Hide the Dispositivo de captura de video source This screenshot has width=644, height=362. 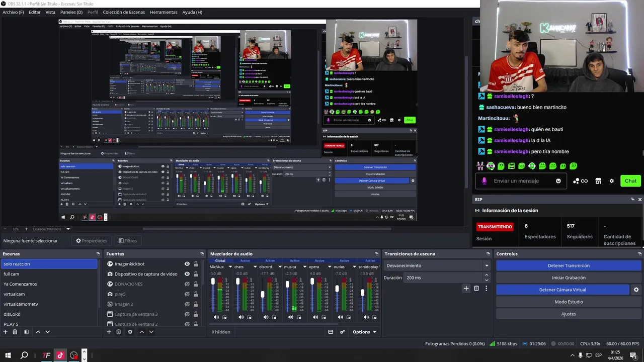click(187, 274)
